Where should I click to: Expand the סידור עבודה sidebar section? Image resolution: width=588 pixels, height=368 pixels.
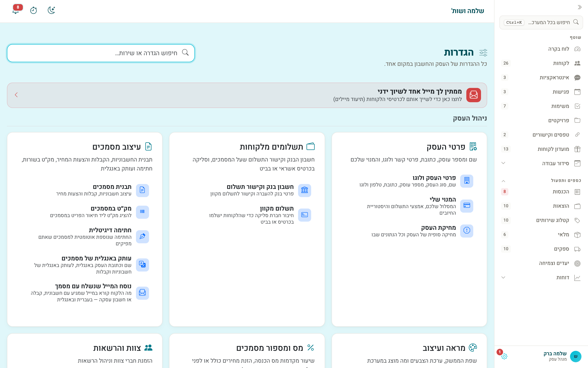(541, 163)
